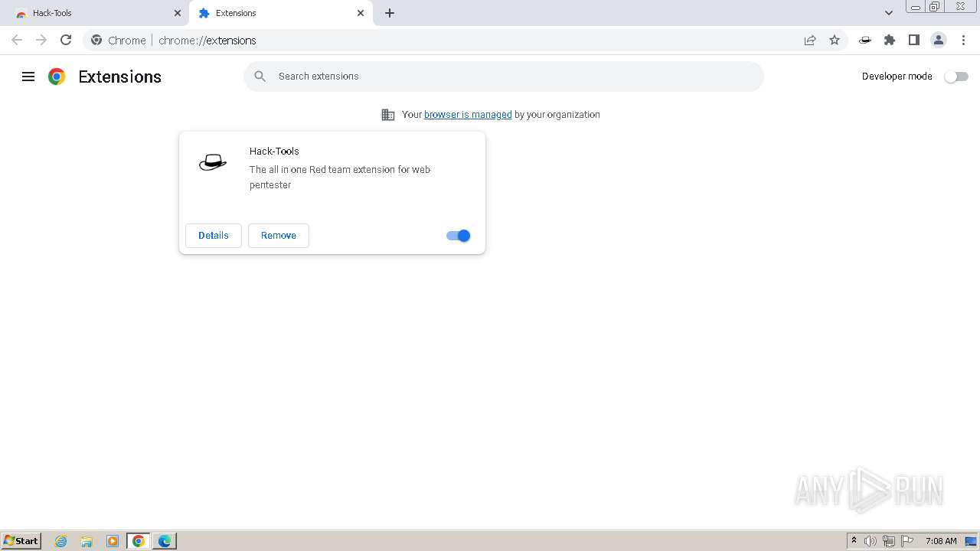Open the Hack-Tools extension toolbar icon

coord(865,40)
